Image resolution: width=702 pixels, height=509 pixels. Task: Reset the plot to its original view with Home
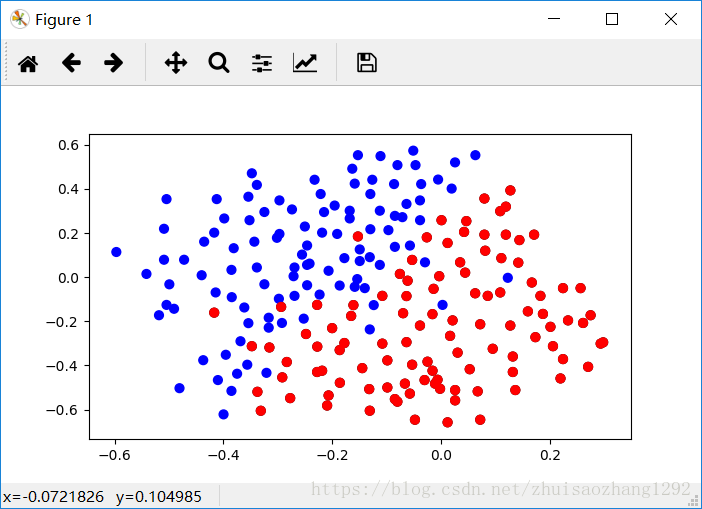pos(28,63)
